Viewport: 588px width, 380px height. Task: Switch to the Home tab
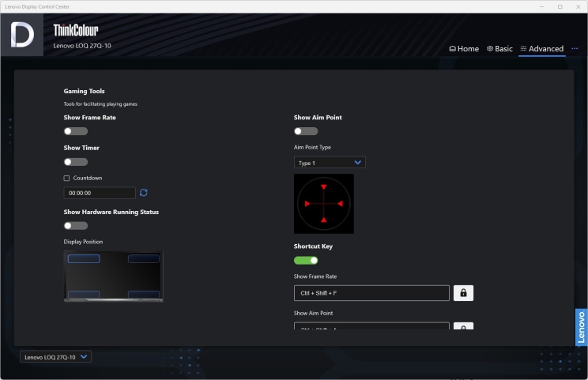tap(464, 49)
